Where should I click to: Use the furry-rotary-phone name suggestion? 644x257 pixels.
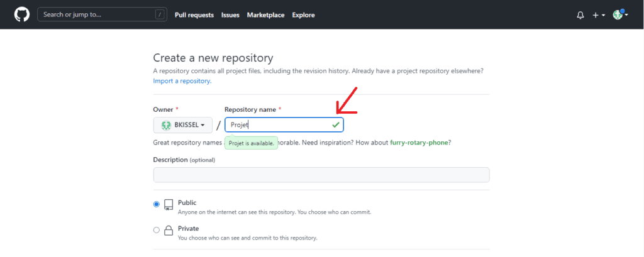(x=419, y=143)
